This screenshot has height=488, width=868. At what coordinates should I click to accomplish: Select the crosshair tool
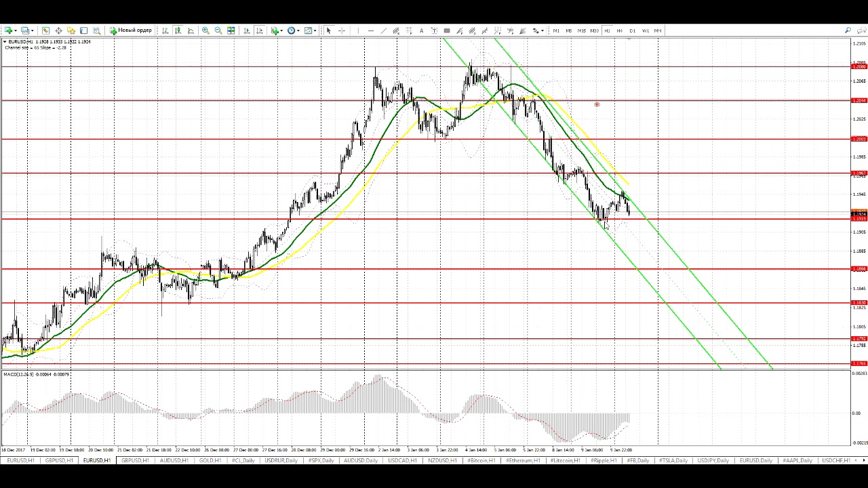click(342, 30)
